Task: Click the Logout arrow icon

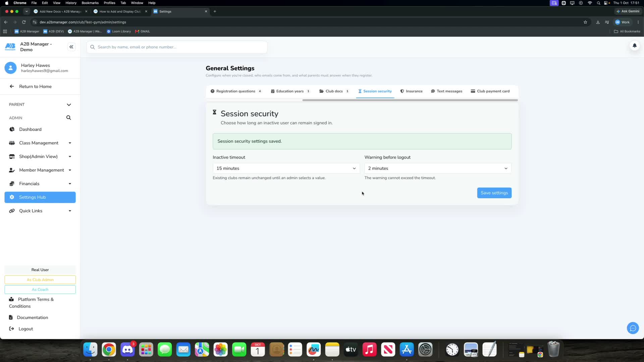Action: tap(11, 329)
